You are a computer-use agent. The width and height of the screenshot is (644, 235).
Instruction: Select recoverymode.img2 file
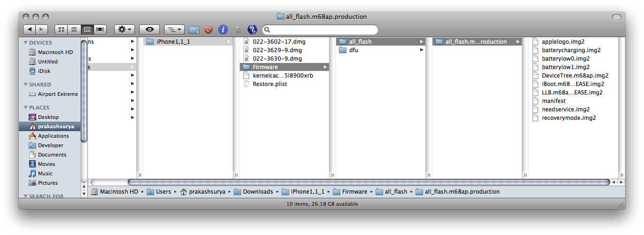(569, 118)
